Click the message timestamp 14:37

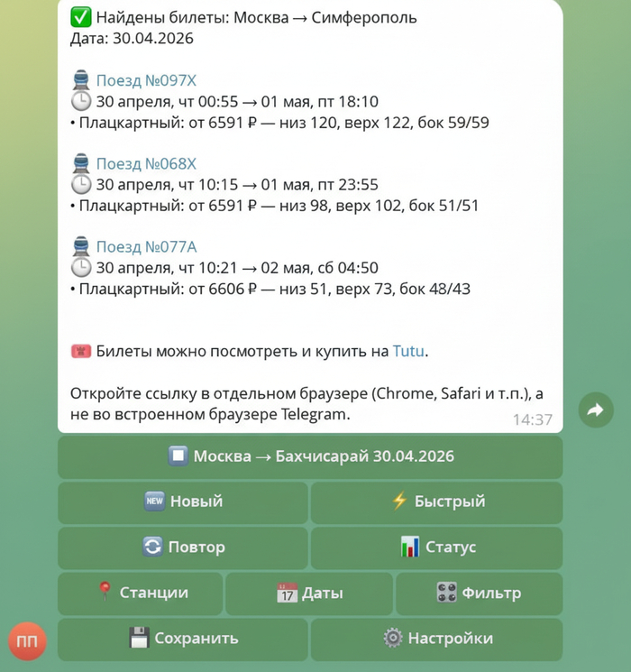click(531, 419)
